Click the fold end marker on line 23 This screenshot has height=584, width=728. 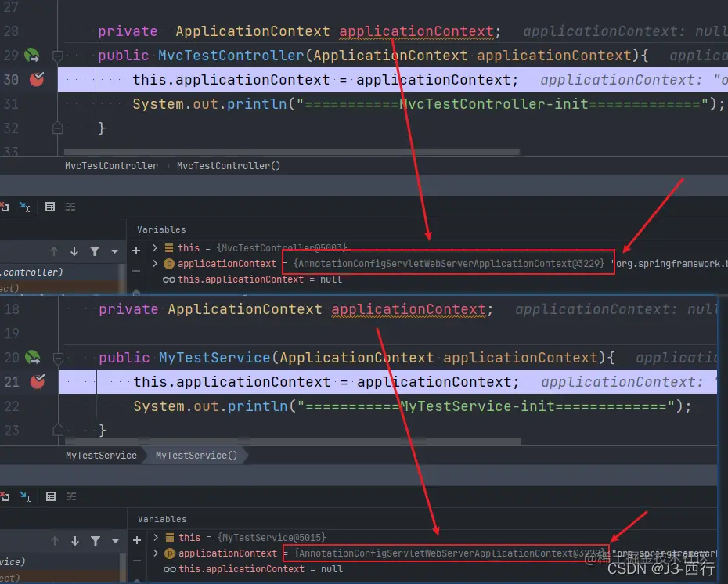59,430
